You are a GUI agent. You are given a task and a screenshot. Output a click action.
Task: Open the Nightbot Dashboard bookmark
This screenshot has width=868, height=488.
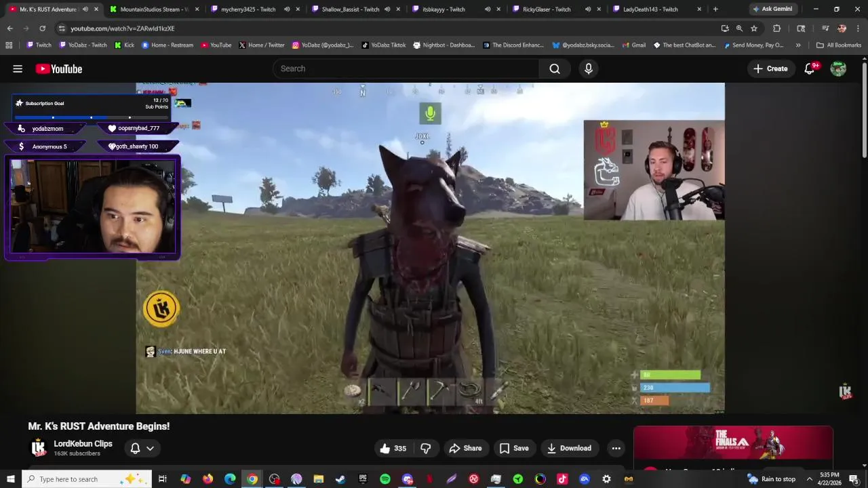click(x=443, y=45)
